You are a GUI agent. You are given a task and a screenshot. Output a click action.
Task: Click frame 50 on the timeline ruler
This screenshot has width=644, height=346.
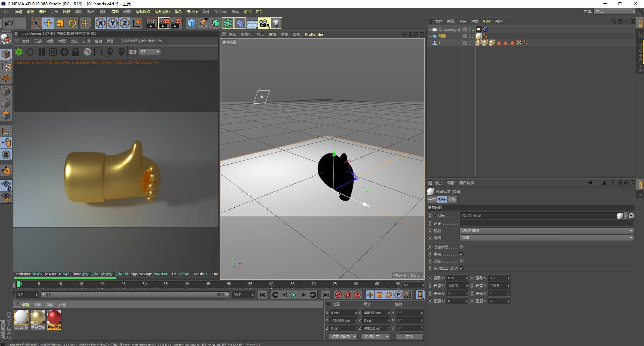(229, 284)
